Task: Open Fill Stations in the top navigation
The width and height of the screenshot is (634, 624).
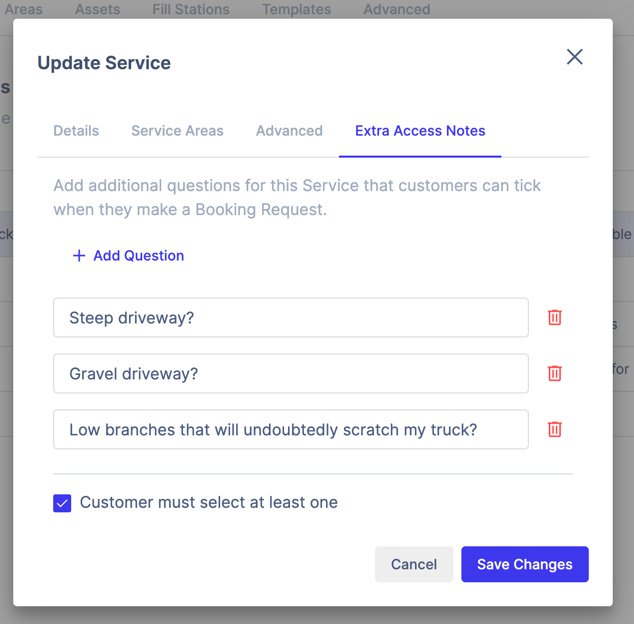Action: (190, 9)
